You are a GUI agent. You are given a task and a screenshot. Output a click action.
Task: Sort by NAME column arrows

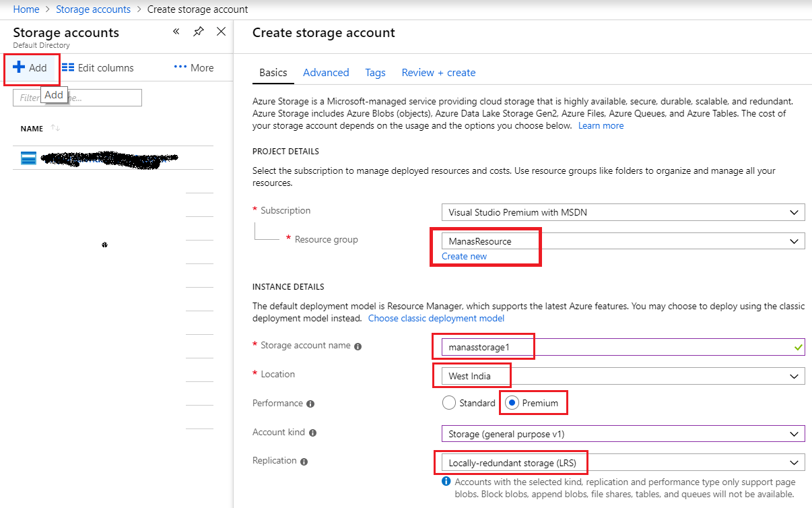pyautogui.click(x=55, y=128)
